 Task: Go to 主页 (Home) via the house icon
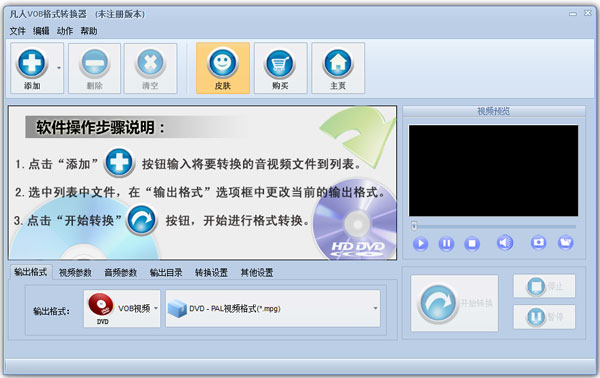point(338,68)
